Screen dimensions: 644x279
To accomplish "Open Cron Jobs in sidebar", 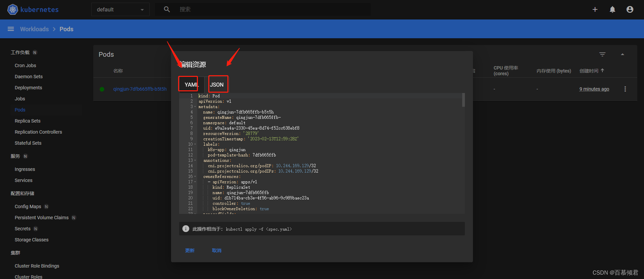I will [25, 65].
